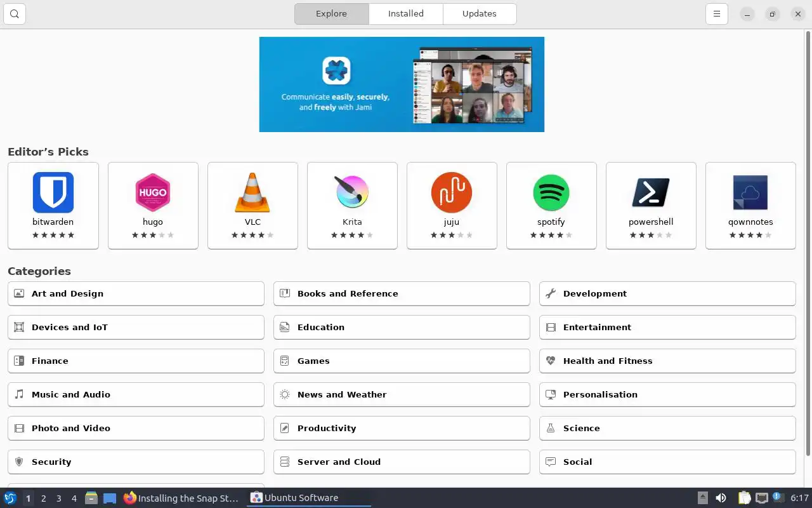Open the qownnotes app icon
This screenshot has height=508, width=812.
750,192
